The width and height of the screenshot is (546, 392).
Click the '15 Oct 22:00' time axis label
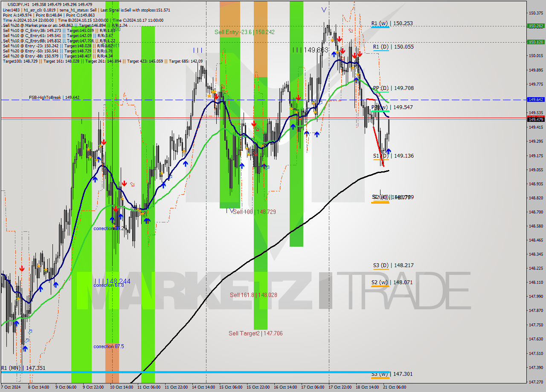pyautogui.click(x=258, y=388)
